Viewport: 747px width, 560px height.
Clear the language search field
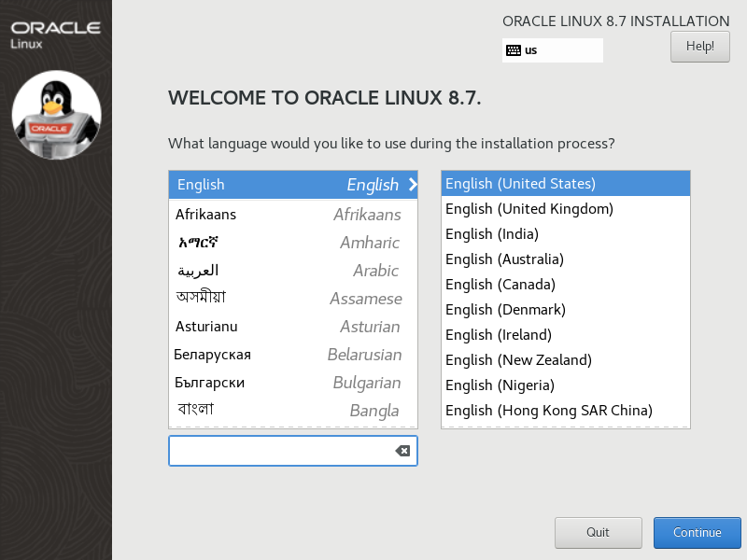pos(402,451)
